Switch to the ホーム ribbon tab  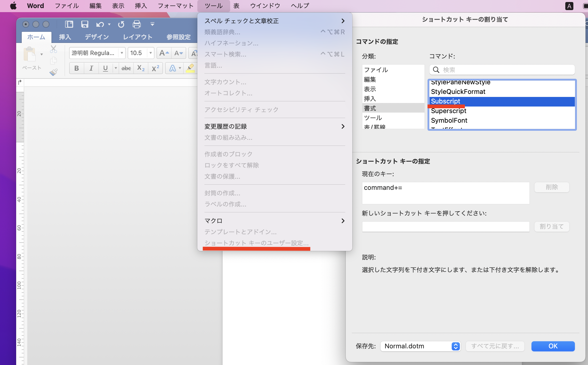coord(36,37)
